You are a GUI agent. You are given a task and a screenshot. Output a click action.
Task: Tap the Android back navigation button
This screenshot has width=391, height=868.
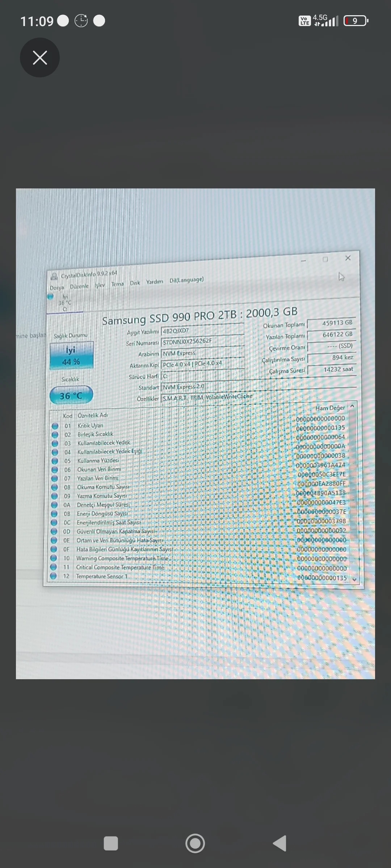(x=280, y=843)
